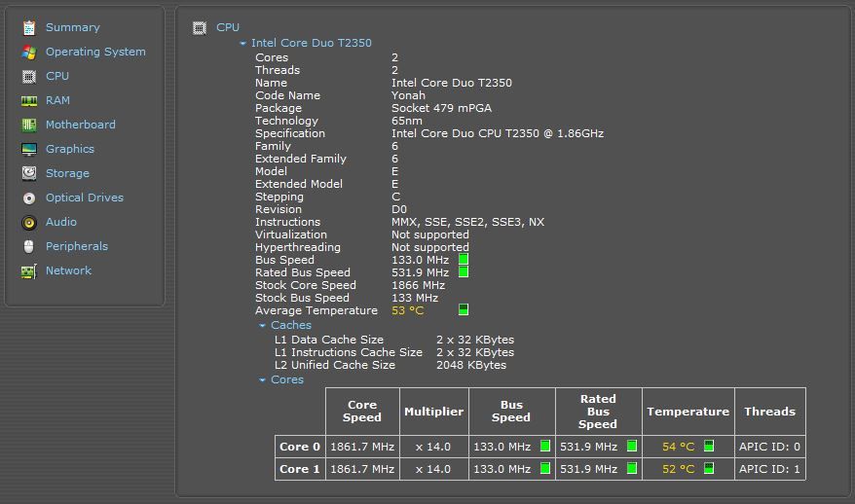Open the Storage section

pos(67,173)
